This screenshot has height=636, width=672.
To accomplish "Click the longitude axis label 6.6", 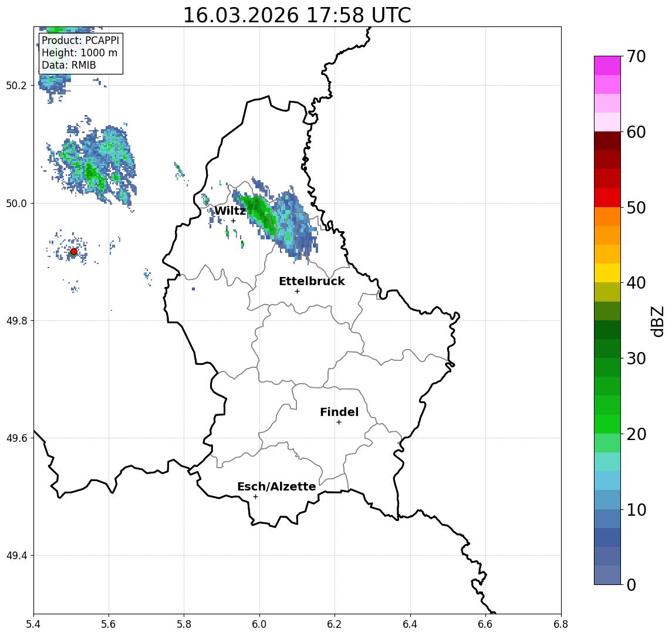I will click(x=485, y=624).
